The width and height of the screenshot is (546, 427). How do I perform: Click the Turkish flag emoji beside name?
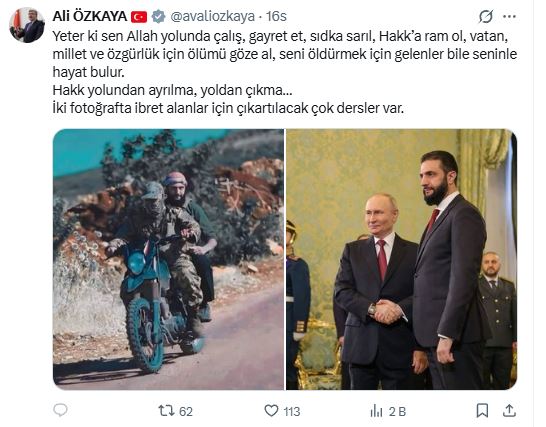[139, 17]
